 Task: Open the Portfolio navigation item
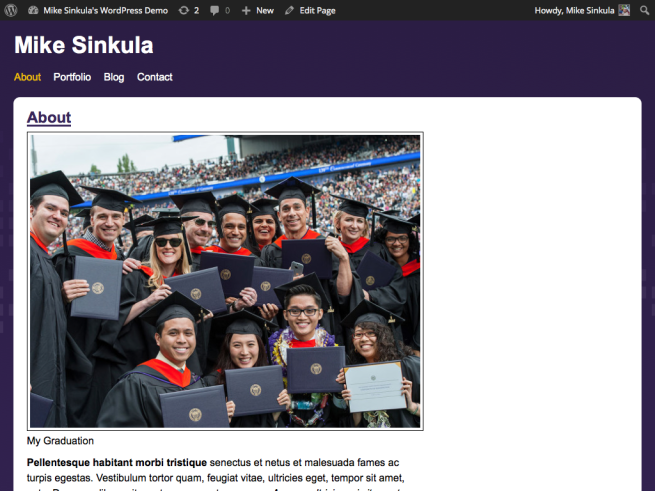tap(72, 77)
